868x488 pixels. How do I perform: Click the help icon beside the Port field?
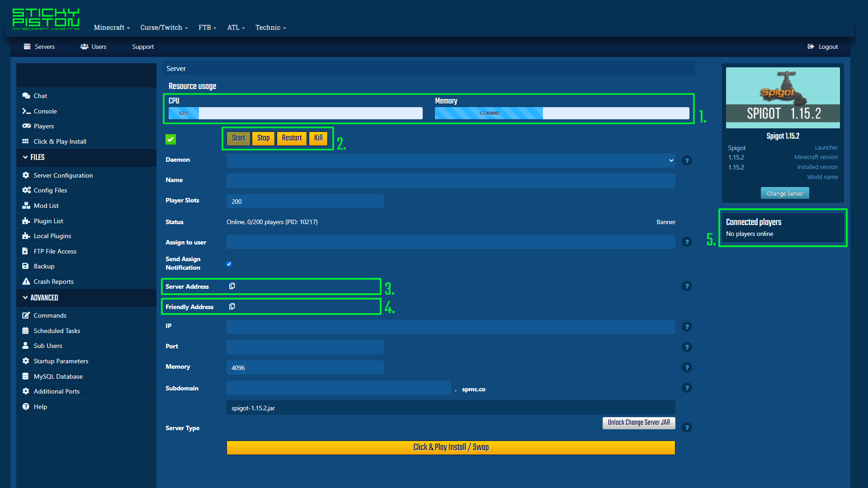[687, 347]
